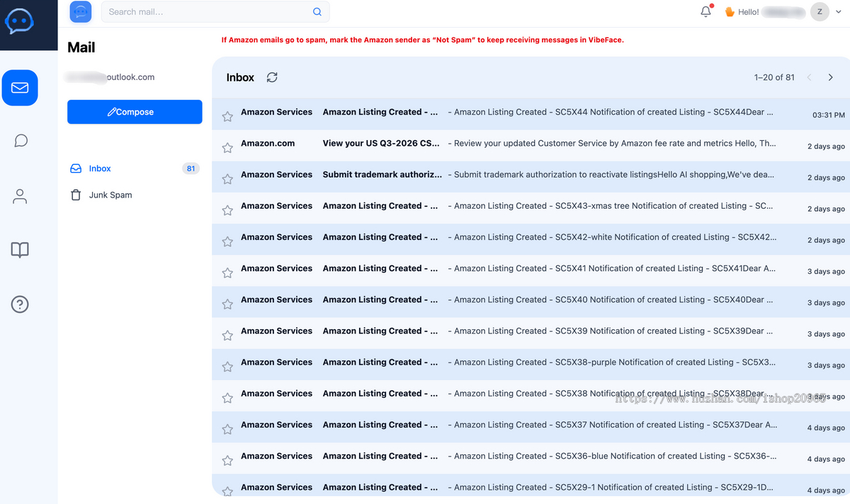Click the 'Amazon.com' sender name

[x=268, y=143]
